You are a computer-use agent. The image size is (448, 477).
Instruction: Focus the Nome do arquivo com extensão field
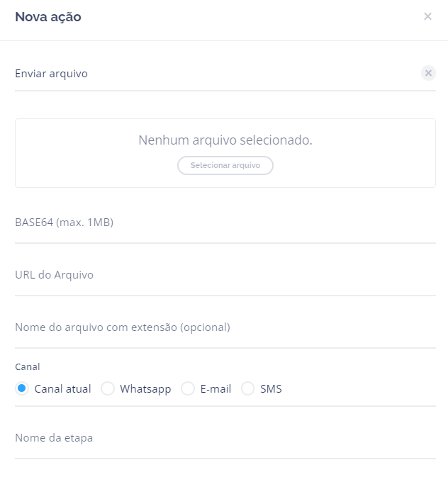coord(225,327)
